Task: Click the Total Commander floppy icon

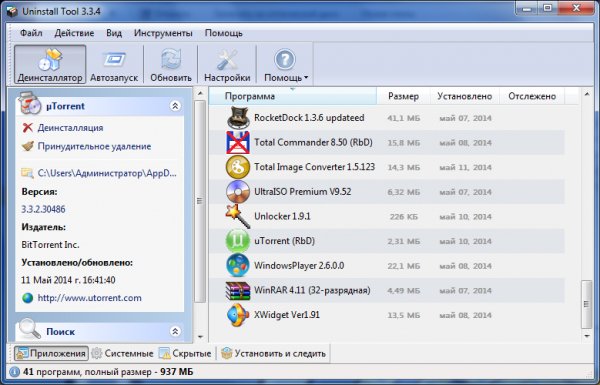Action: coord(238,142)
